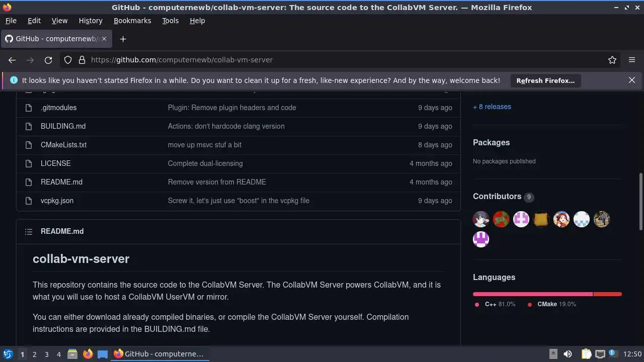Click the C++ segment of language bar
This screenshot has height=362, width=644.
533,294
